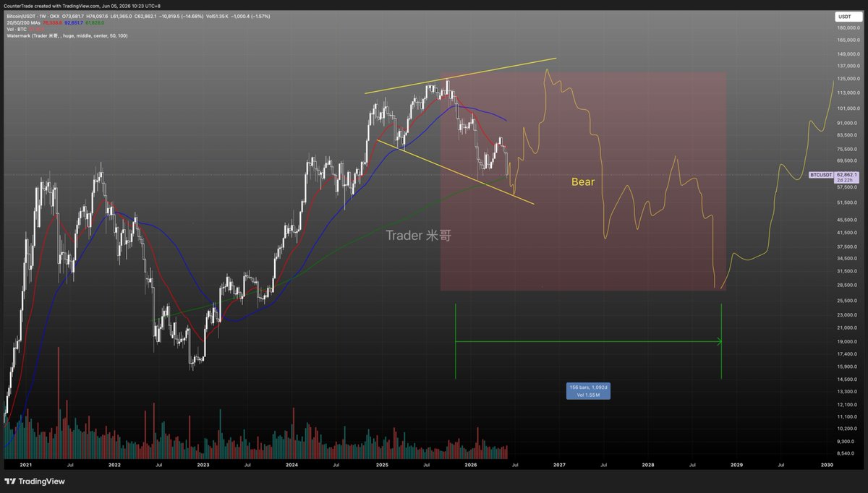The width and height of the screenshot is (868, 493).
Task: Click the 2021 time axis label
Action: click(25, 466)
